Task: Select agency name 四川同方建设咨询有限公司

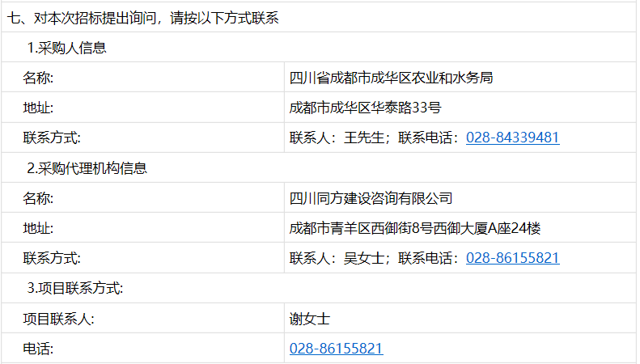Action: 371,198
